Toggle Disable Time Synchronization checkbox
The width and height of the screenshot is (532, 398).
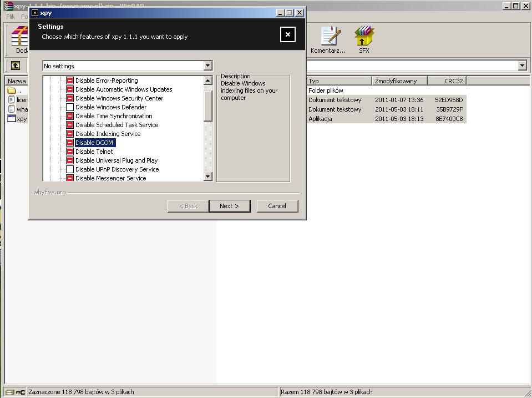(69, 116)
